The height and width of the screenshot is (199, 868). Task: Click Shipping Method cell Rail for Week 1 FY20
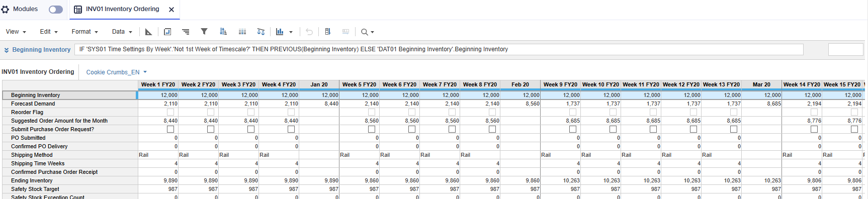[158, 155]
